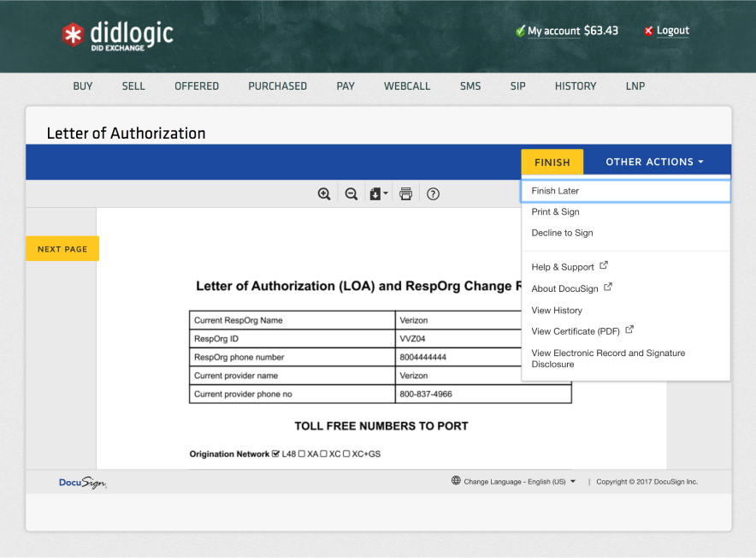
Task: Click the globe language icon
Action: (x=456, y=481)
